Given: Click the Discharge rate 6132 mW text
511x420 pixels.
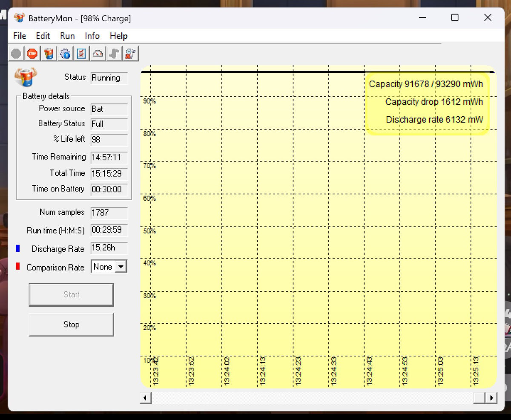Looking at the screenshot, I should coord(434,120).
